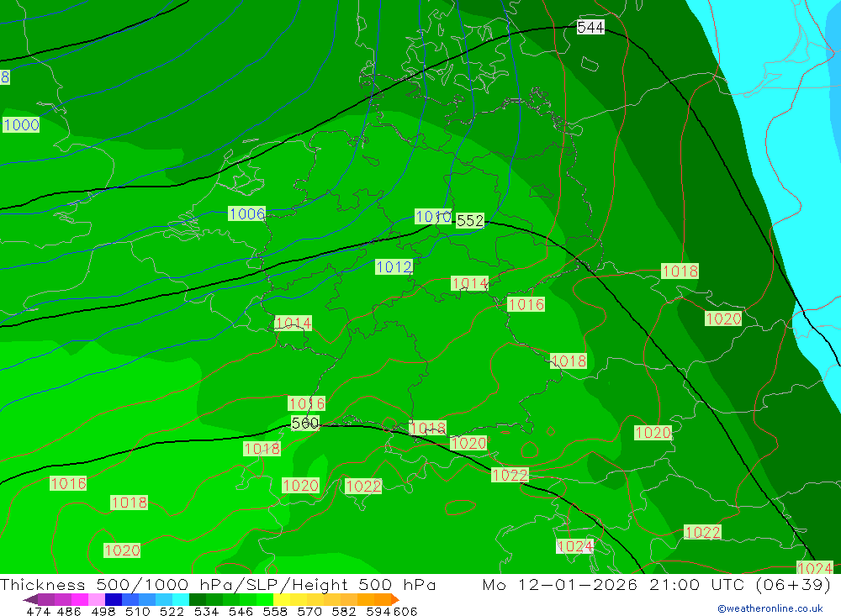Click the purple left-end arrow of the legend bar

(29, 599)
